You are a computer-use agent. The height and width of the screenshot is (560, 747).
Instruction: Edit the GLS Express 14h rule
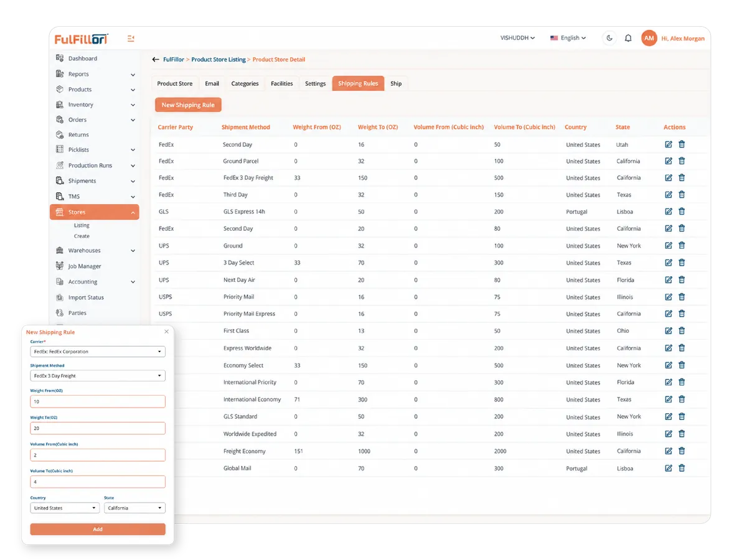point(669,212)
